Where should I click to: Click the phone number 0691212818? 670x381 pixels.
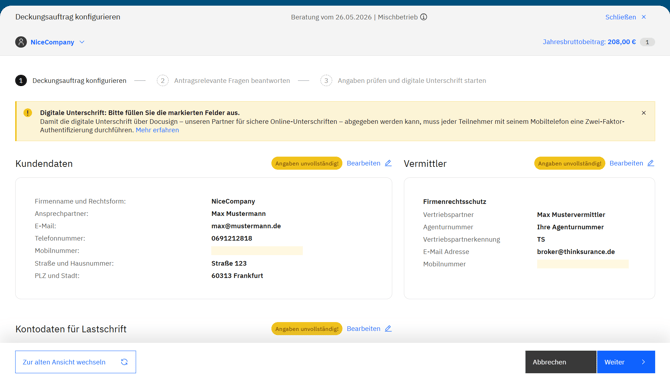[x=232, y=238]
